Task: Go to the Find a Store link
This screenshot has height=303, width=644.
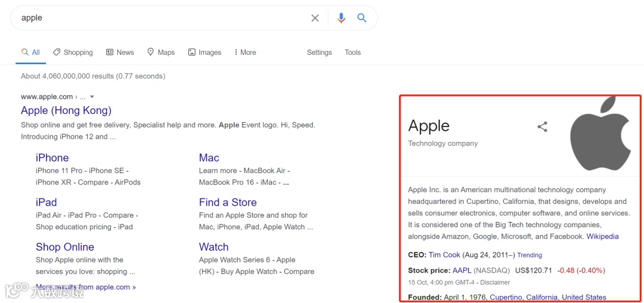Action: (228, 202)
